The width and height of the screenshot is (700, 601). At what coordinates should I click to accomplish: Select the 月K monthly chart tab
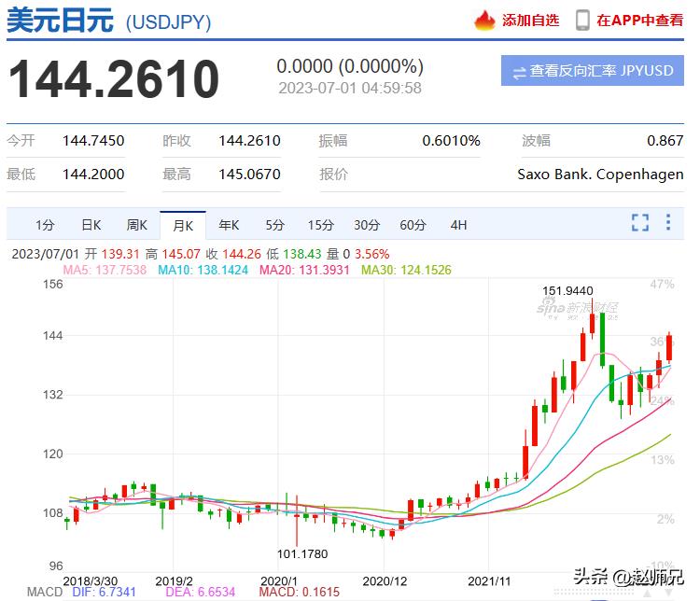pyautogui.click(x=182, y=225)
